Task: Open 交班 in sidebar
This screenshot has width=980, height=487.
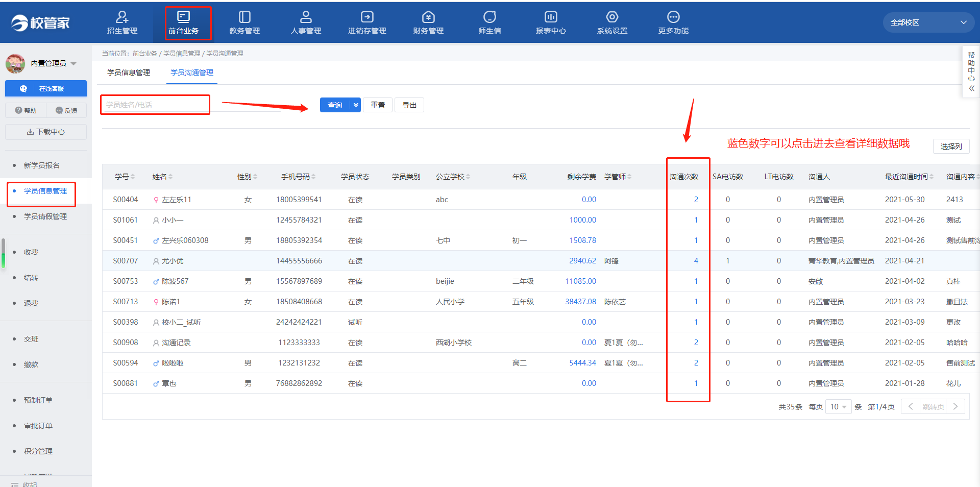Action: (x=31, y=339)
